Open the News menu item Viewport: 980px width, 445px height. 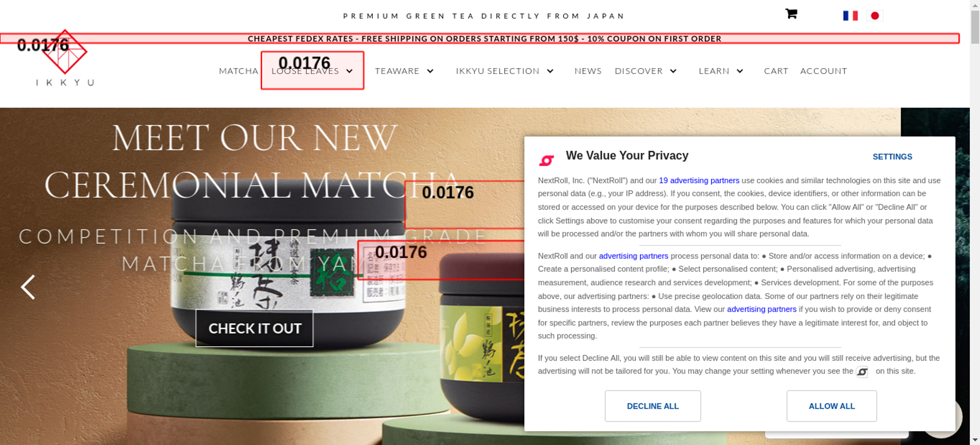pos(588,71)
